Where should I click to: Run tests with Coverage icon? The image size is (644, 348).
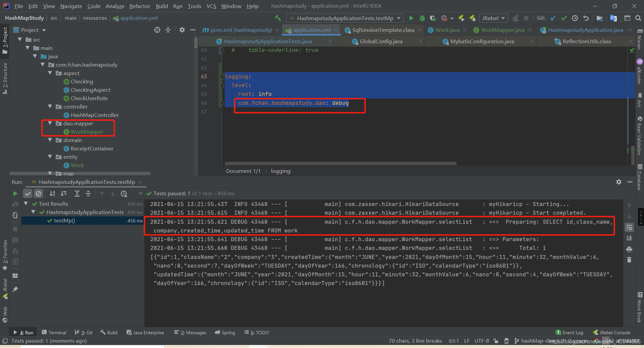tap(433, 18)
